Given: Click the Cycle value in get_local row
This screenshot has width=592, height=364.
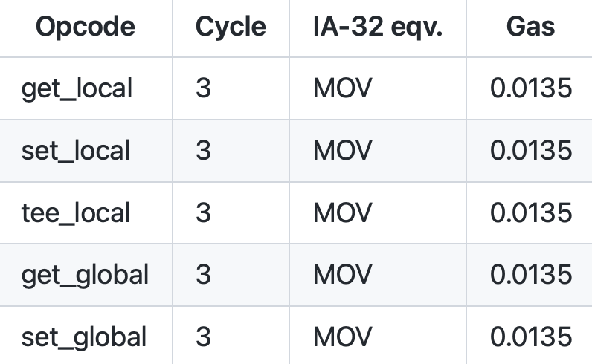Looking at the screenshot, I should click(204, 89).
